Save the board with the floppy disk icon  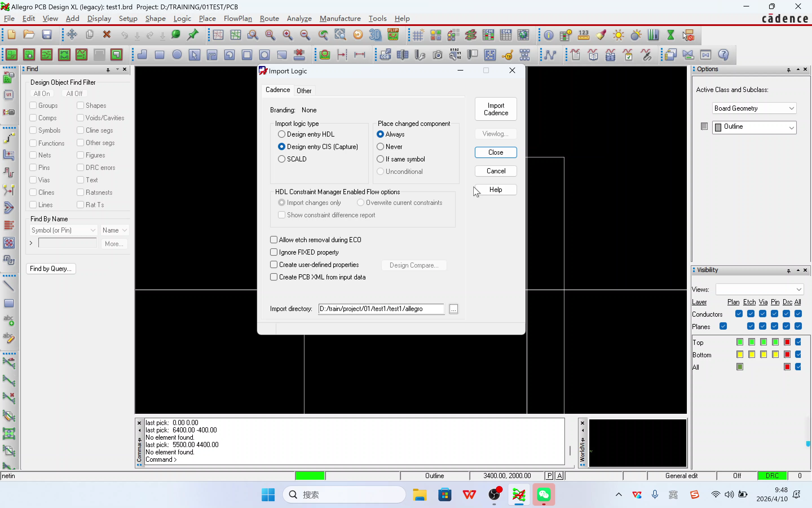click(x=47, y=35)
